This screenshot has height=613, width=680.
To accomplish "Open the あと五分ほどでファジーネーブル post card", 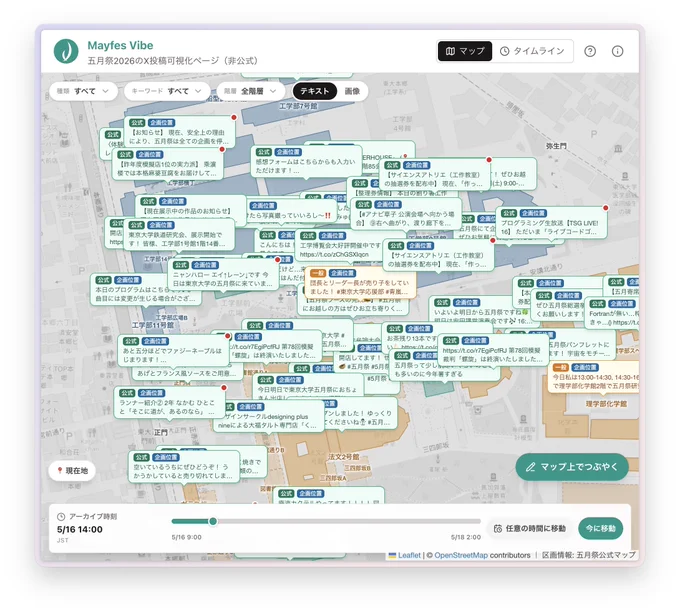I will pyautogui.click(x=173, y=350).
